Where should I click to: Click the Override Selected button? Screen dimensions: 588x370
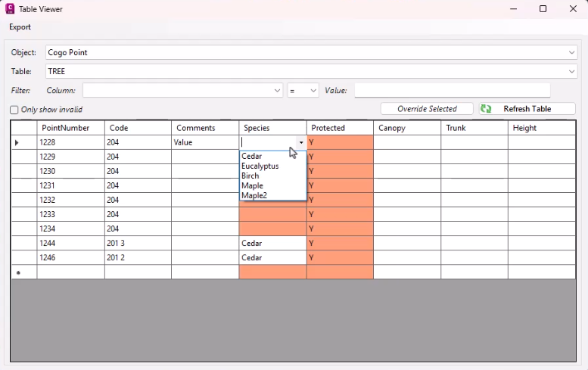tap(427, 109)
